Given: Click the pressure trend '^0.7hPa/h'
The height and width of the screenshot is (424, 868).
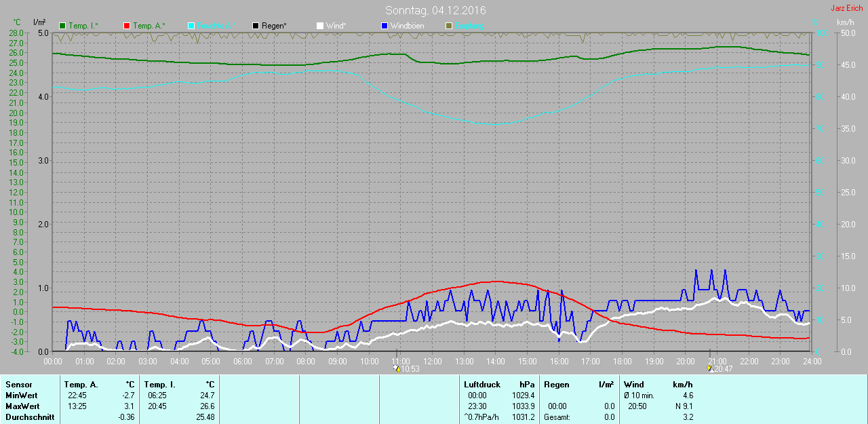Looking at the screenshot, I should [481, 417].
